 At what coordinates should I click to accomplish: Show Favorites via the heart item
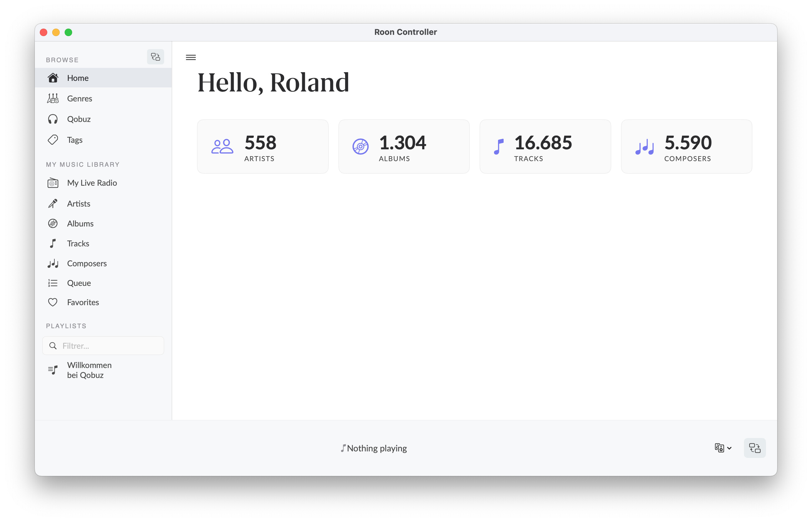point(83,302)
